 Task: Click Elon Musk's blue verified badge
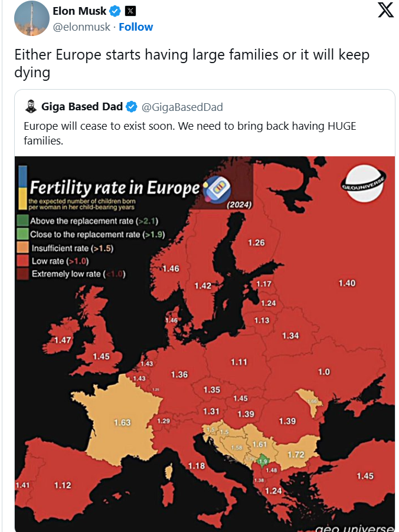(x=115, y=11)
